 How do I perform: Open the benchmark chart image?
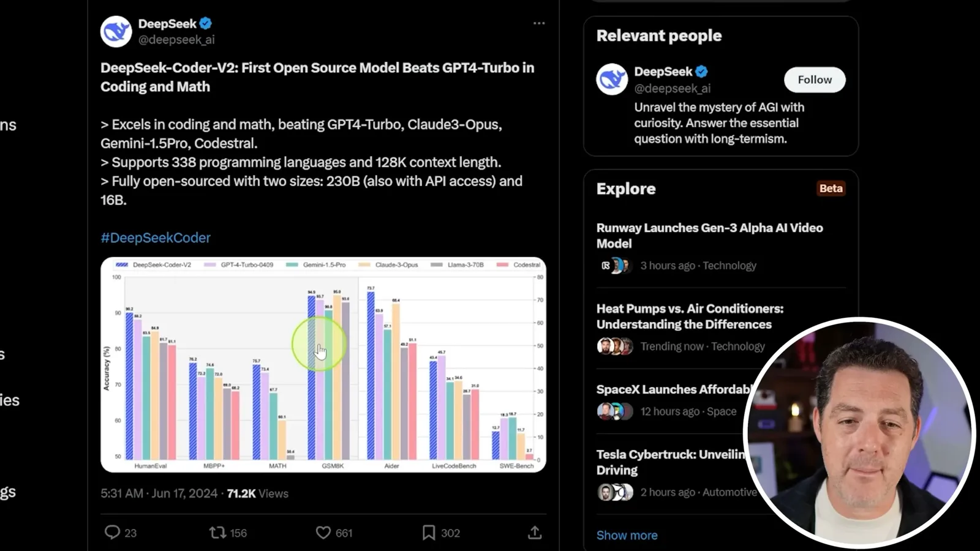pos(323,364)
